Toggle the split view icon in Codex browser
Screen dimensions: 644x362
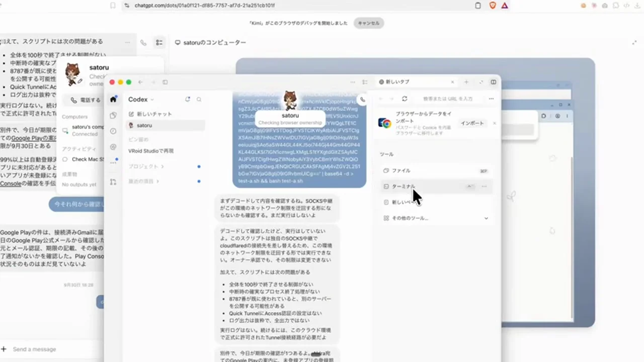point(494,82)
